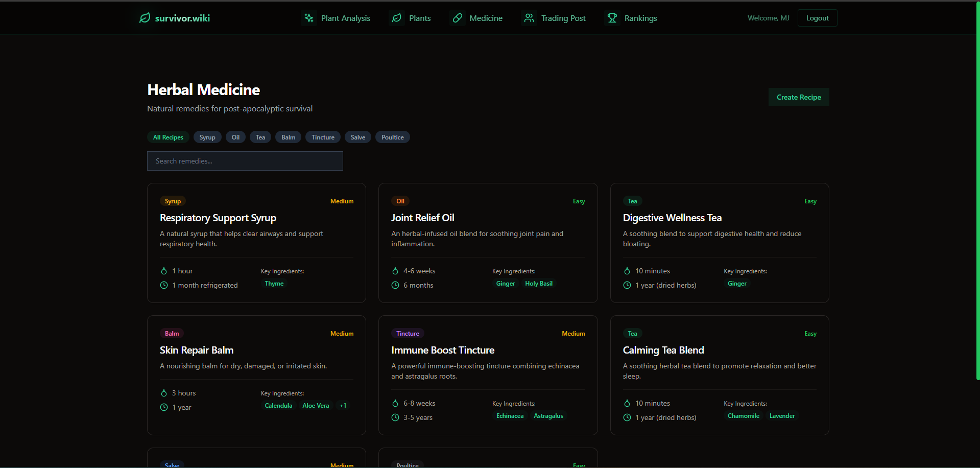Click the Logout button

pyautogui.click(x=817, y=18)
